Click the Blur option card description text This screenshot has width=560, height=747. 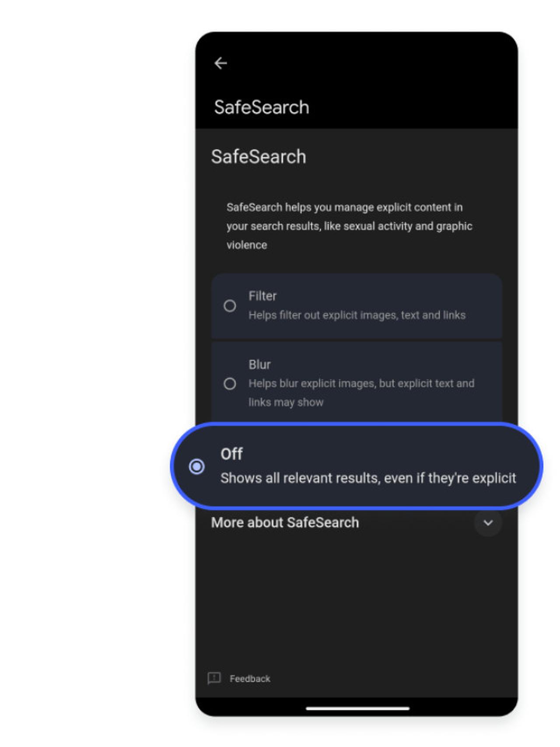[361, 393]
